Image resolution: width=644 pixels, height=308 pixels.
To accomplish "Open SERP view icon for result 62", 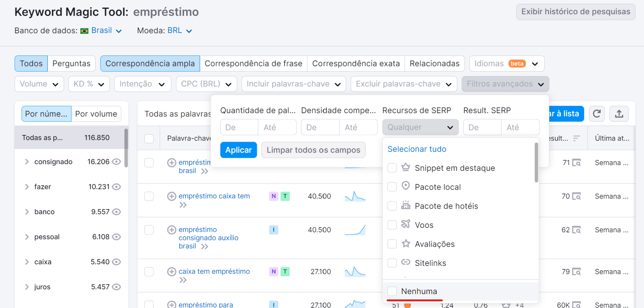I will [576, 230].
